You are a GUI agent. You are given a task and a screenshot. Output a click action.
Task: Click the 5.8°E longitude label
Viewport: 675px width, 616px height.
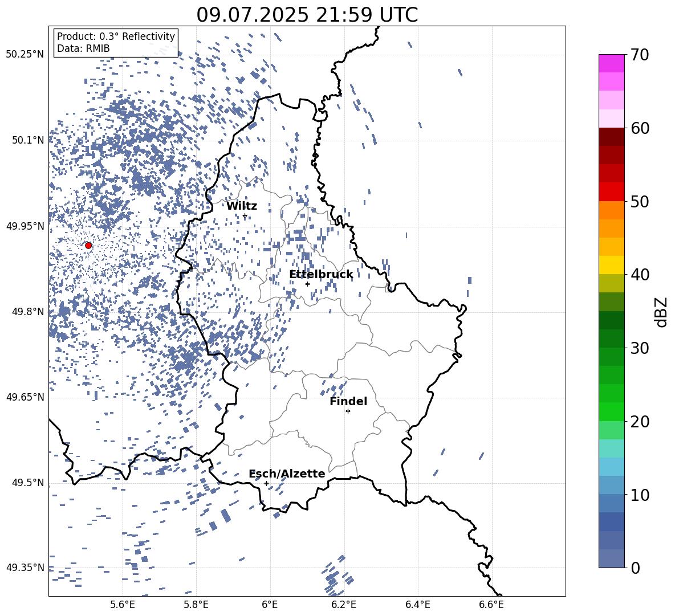pyautogui.click(x=196, y=605)
